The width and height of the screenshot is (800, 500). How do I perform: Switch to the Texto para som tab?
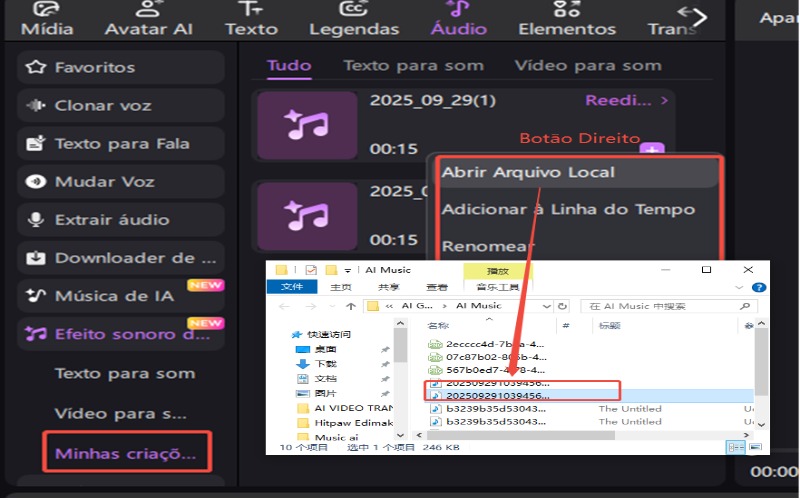pos(413,65)
